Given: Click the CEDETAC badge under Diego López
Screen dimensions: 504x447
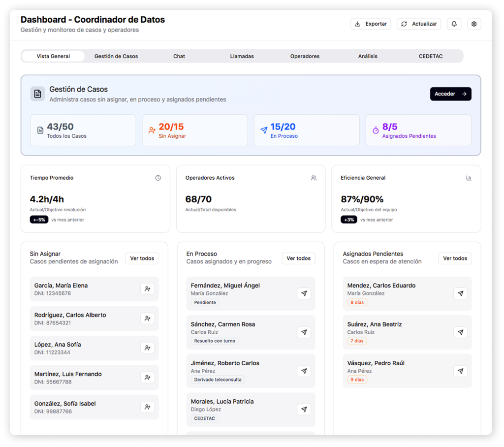Looking at the screenshot, I should tap(204, 418).
